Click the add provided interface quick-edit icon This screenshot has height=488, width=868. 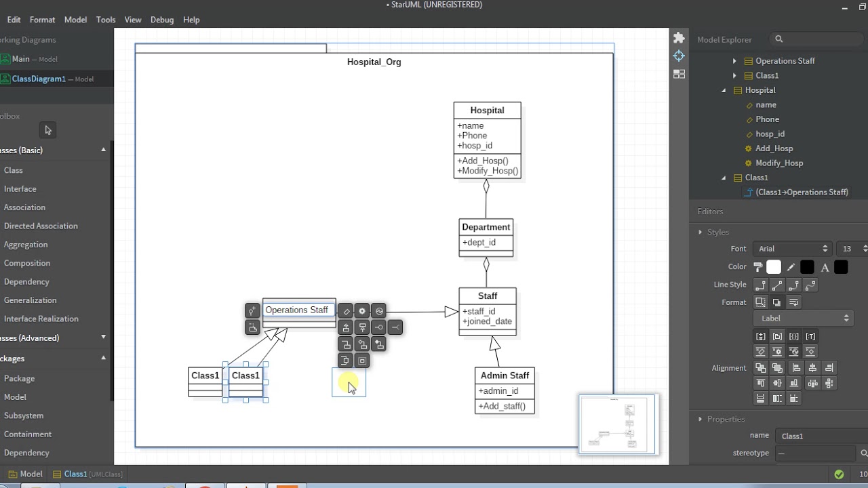(x=379, y=327)
